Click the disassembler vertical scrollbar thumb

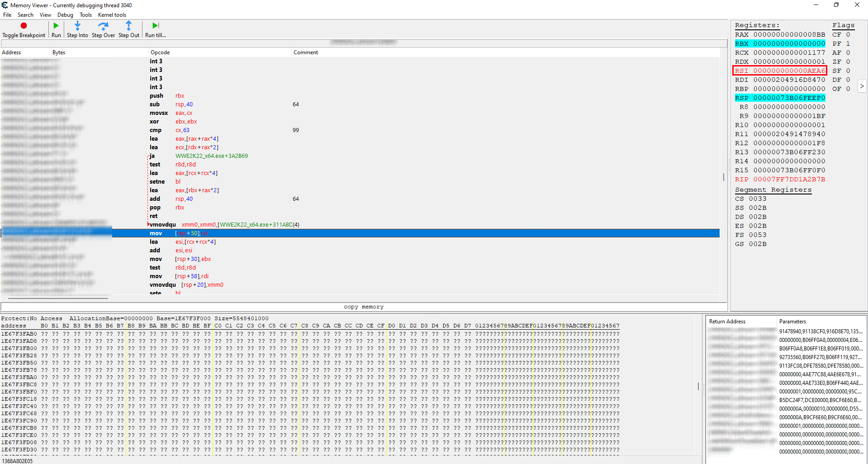click(x=723, y=177)
